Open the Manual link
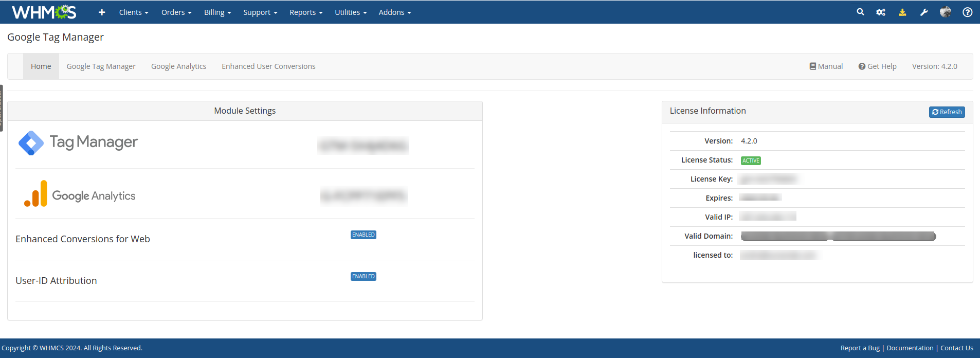Image resolution: width=980 pixels, height=358 pixels. pos(826,66)
